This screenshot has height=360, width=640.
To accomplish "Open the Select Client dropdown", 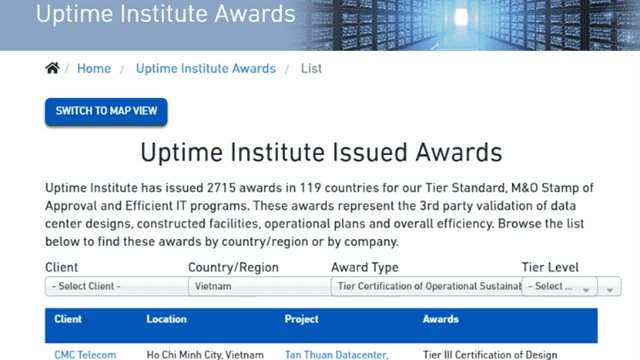I will coord(117,286).
